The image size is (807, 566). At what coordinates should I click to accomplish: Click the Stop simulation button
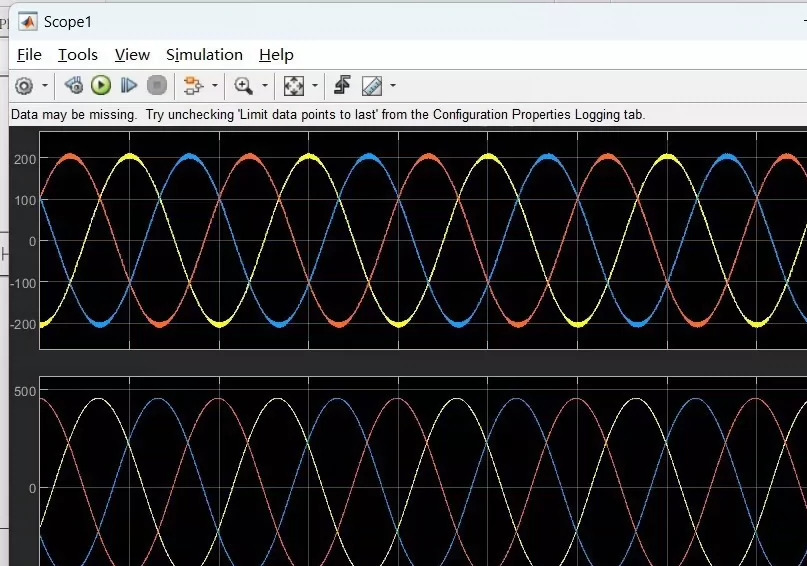click(156, 85)
